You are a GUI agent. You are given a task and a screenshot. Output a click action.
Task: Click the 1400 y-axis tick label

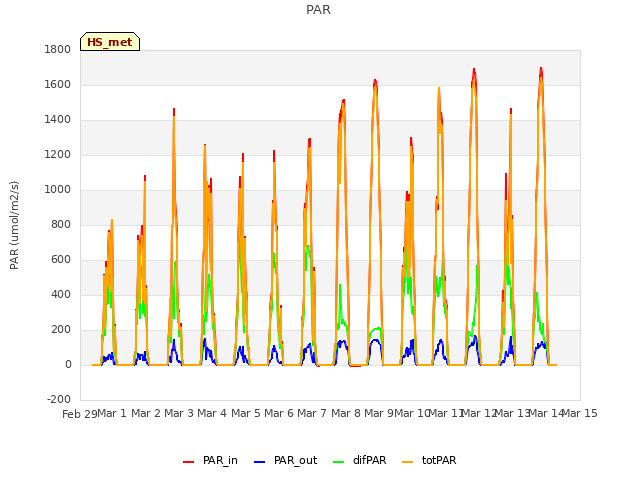58,120
